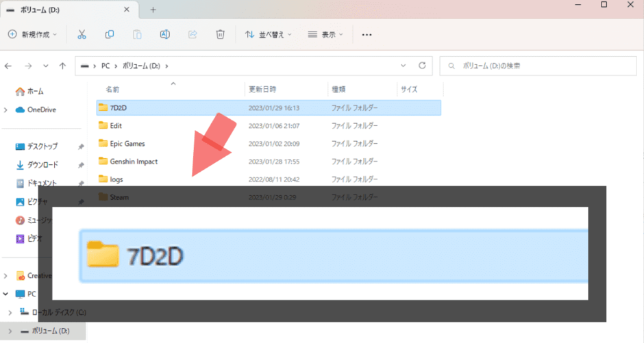Sort by 種類 column header
The width and height of the screenshot is (644, 343).
pyautogui.click(x=339, y=90)
